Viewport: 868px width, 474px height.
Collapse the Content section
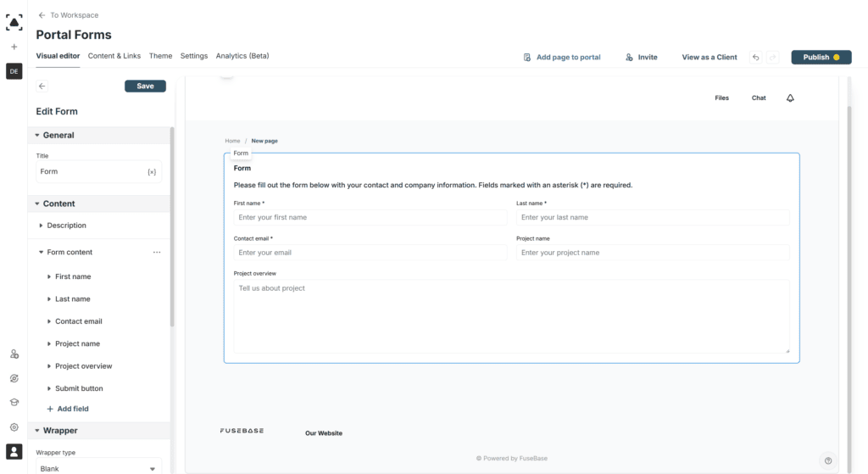click(37, 204)
